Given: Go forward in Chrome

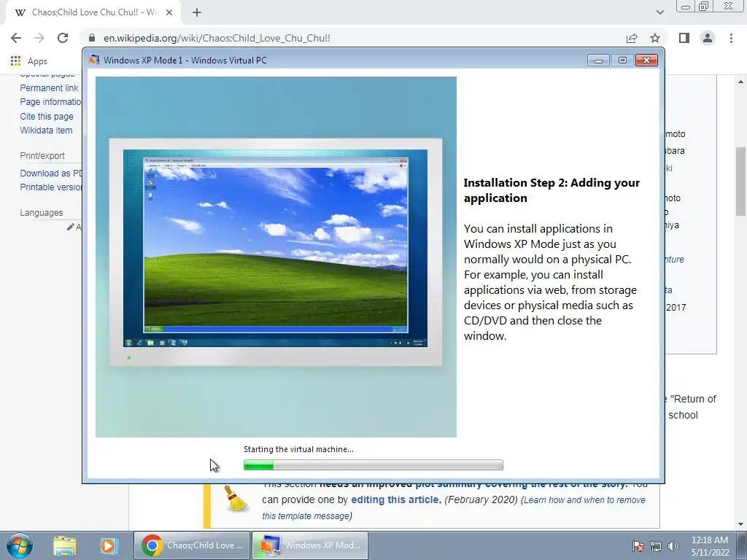Looking at the screenshot, I should tap(39, 38).
